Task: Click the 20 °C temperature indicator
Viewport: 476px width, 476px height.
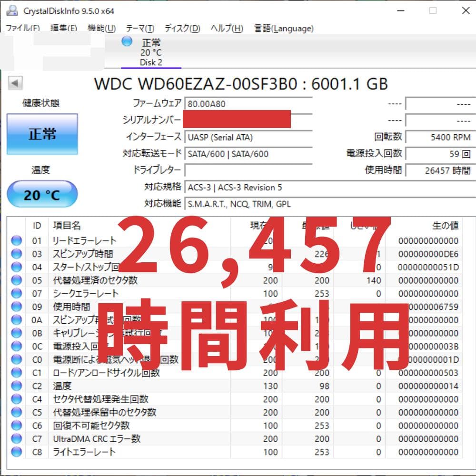Action: [x=42, y=194]
